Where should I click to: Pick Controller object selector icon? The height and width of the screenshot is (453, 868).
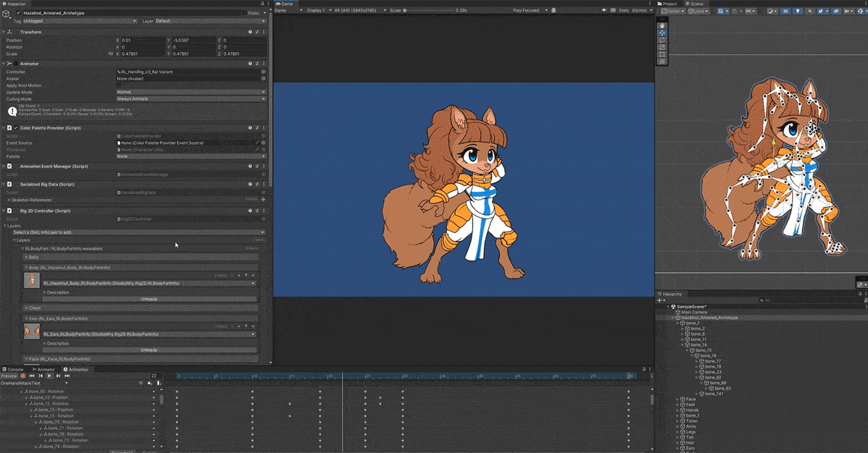[x=263, y=72]
